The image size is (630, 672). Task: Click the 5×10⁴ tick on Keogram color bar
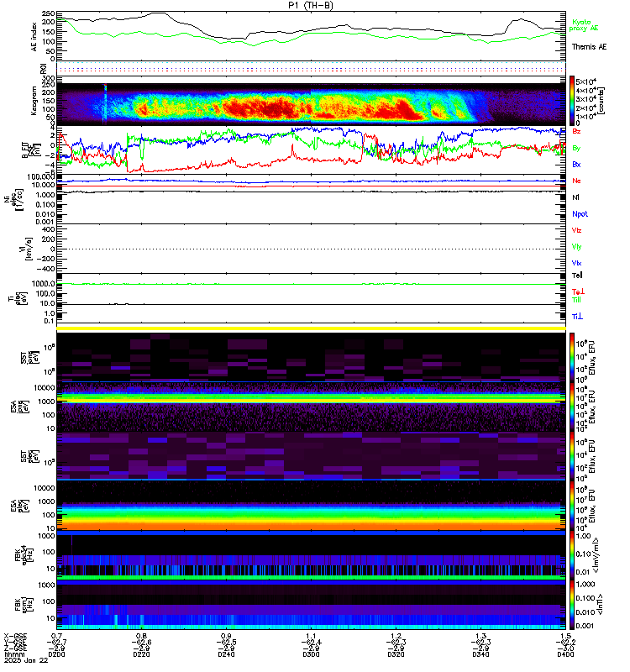click(585, 81)
